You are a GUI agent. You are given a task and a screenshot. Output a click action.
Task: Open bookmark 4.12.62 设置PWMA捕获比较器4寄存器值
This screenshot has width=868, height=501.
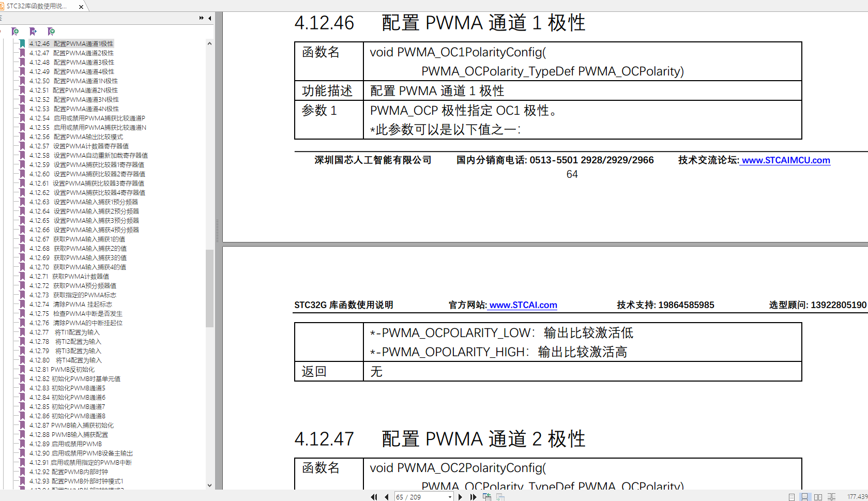tap(87, 193)
